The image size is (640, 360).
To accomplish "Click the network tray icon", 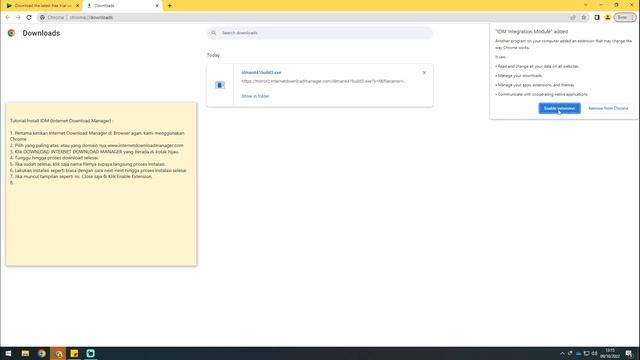I will tap(587, 353).
